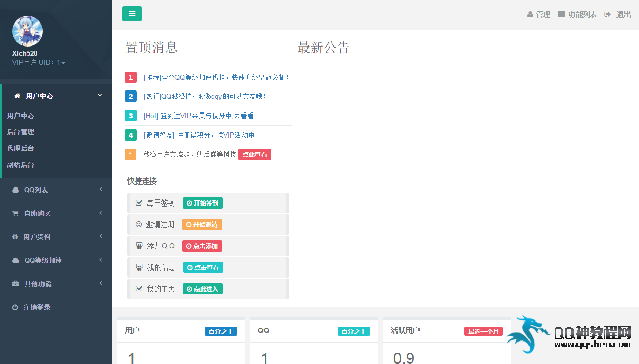Click the cloud icon for QQ等级加速
This screenshot has width=639, height=364.
(x=16, y=260)
